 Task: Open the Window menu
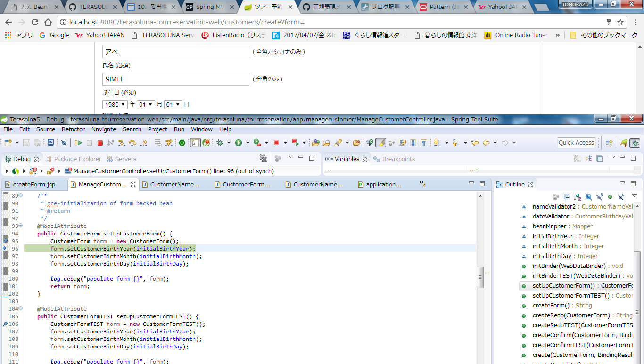(x=202, y=129)
